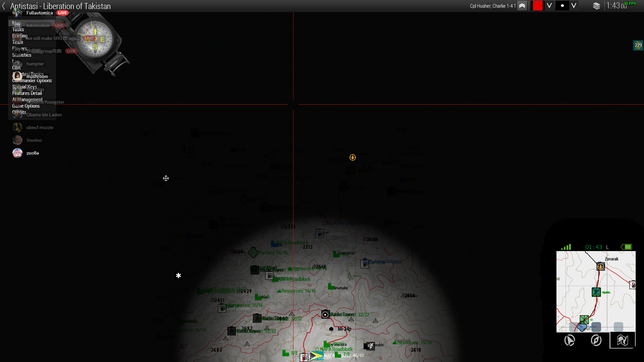
Task: Open the compass view on the GPS unit
Action: [x=595, y=340]
